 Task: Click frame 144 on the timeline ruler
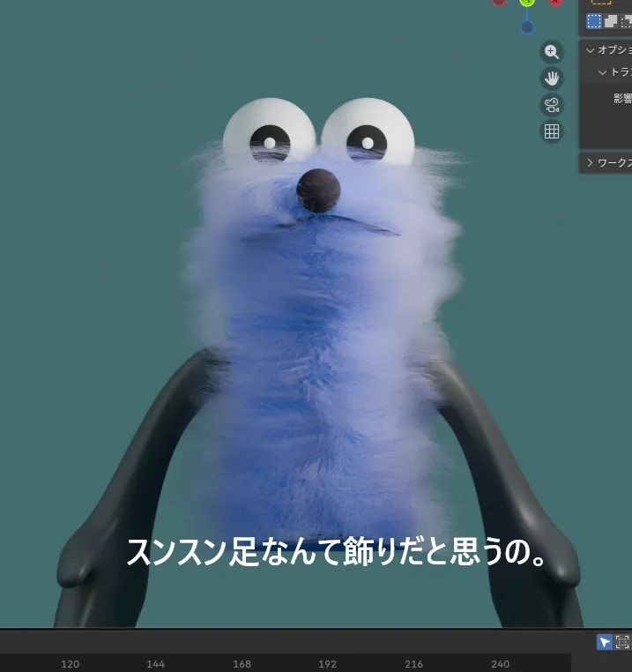pyautogui.click(x=155, y=664)
